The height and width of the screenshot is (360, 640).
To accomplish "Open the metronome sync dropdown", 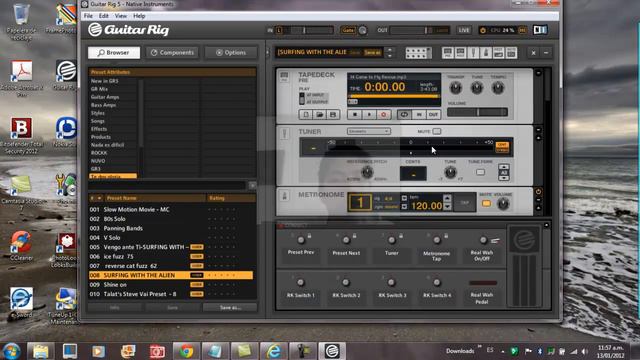I will [x=404, y=207].
